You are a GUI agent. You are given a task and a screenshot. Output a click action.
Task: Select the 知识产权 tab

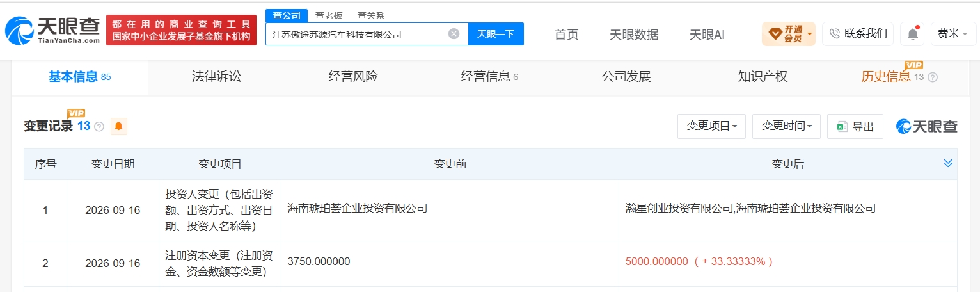point(763,77)
